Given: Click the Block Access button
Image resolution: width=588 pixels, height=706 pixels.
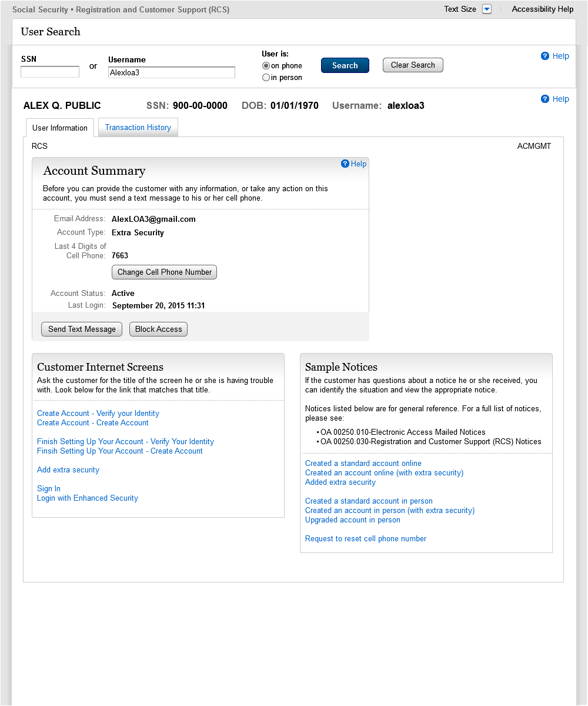Looking at the screenshot, I should pyautogui.click(x=158, y=329).
